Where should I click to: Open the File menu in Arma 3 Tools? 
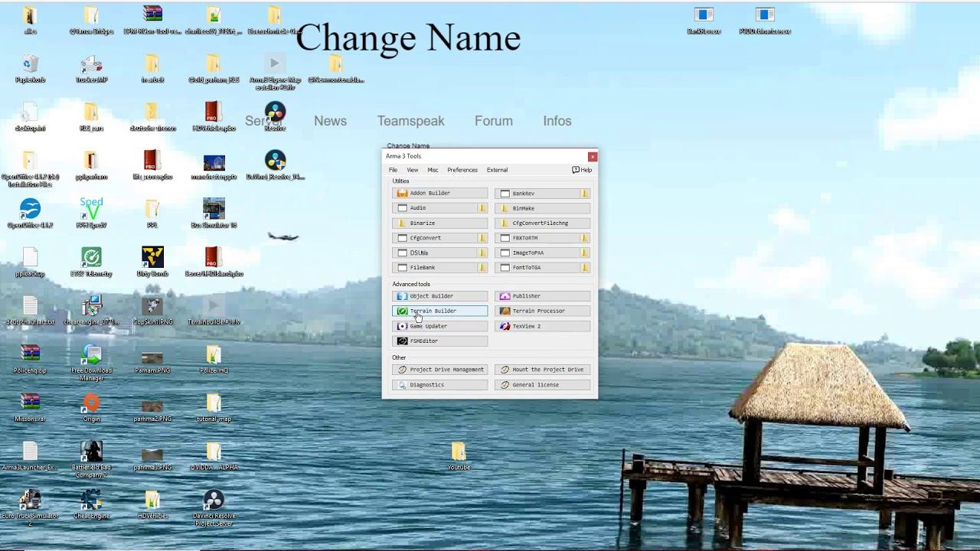click(393, 170)
